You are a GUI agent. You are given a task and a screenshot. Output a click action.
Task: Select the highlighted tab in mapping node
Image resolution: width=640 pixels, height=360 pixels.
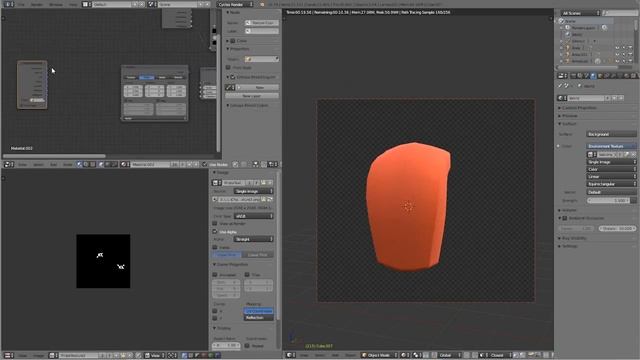point(146,78)
